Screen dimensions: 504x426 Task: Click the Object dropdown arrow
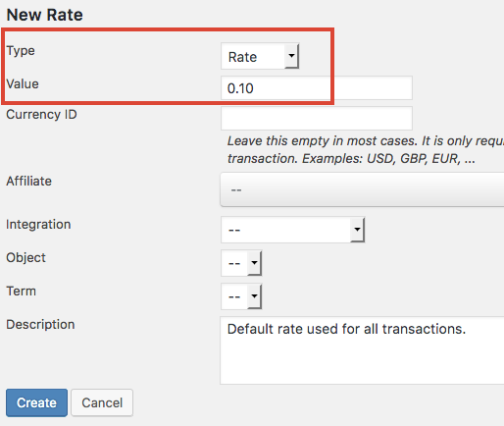click(x=254, y=263)
